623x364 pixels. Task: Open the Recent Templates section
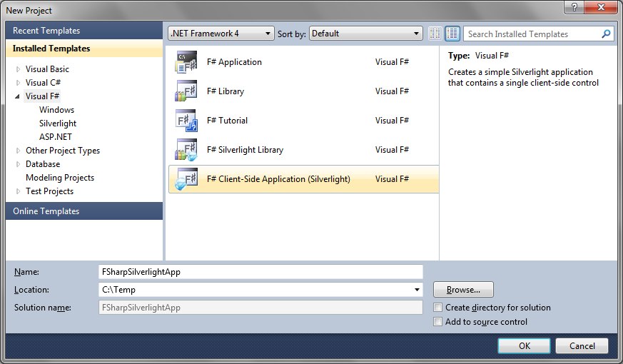point(84,31)
